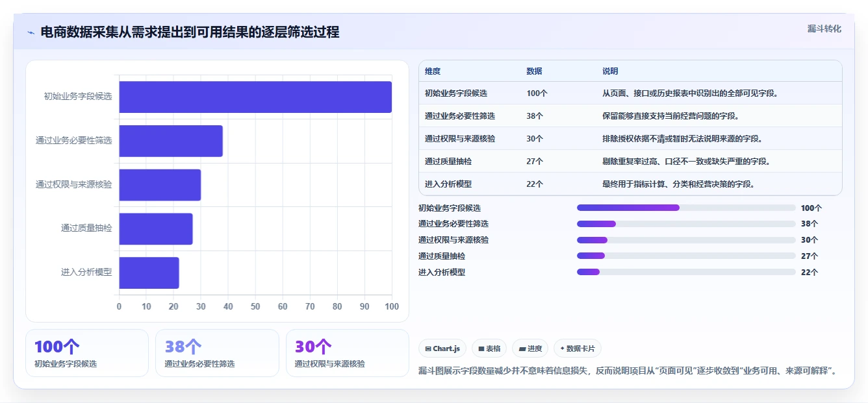Click description 排除授权依据不清或暂时无法说明来源的字段
868x403 pixels.
point(682,139)
